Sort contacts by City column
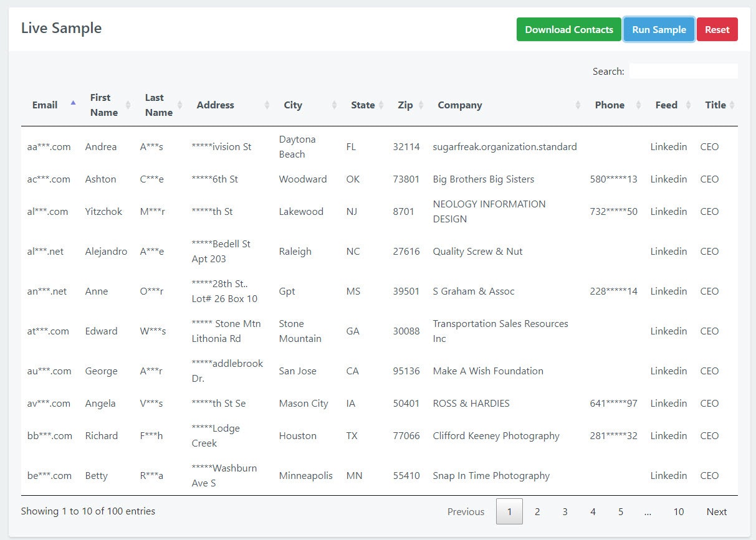This screenshot has width=756, height=540. click(335, 105)
